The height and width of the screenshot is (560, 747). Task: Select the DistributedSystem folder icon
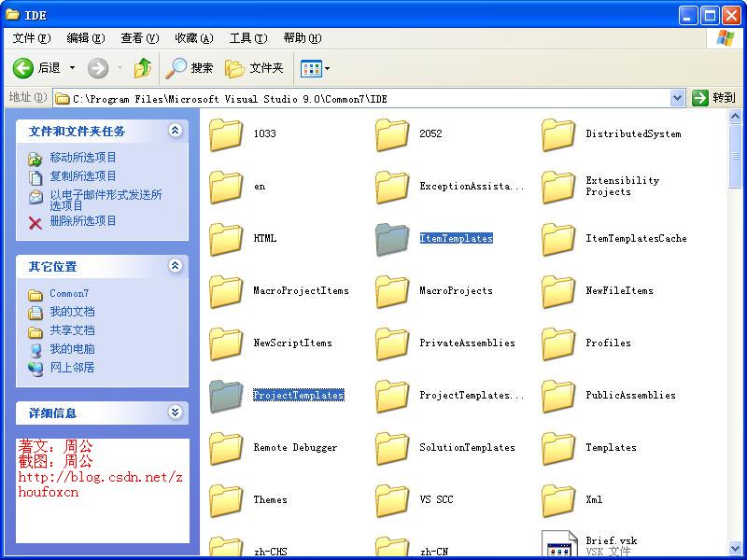(x=558, y=134)
